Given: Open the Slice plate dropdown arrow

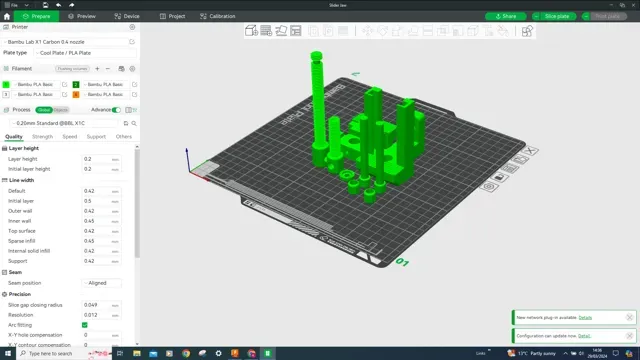Looking at the screenshot, I should 536,16.
